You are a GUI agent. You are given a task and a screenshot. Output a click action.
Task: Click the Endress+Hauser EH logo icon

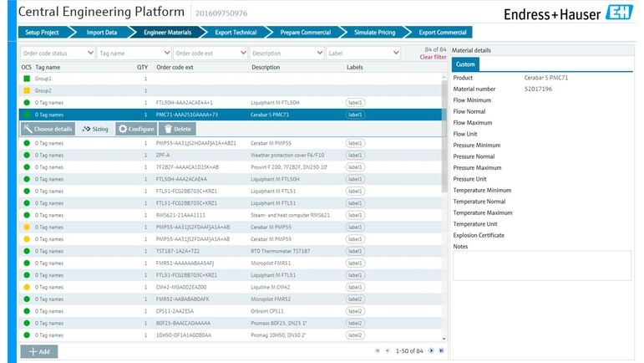(x=619, y=12)
